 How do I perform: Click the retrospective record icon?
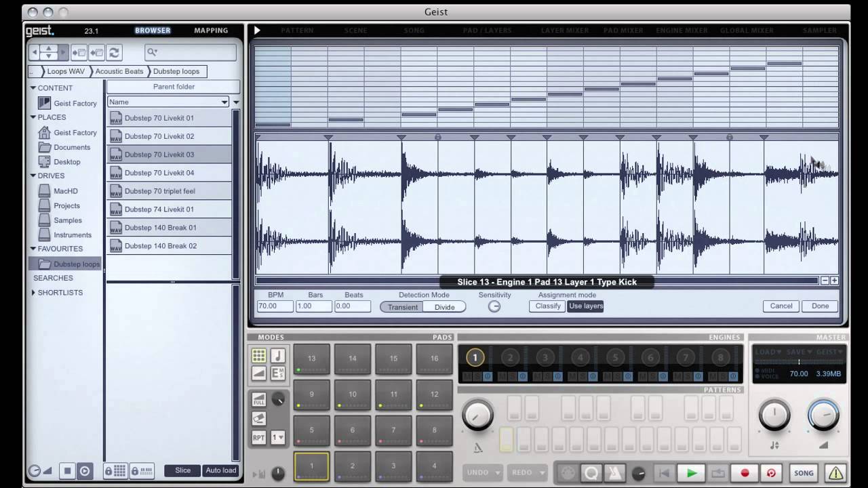tap(771, 473)
